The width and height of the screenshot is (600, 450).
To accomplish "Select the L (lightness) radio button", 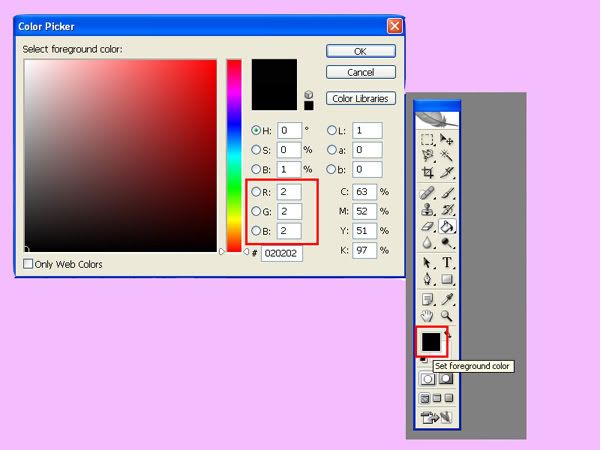I will pos(333,130).
